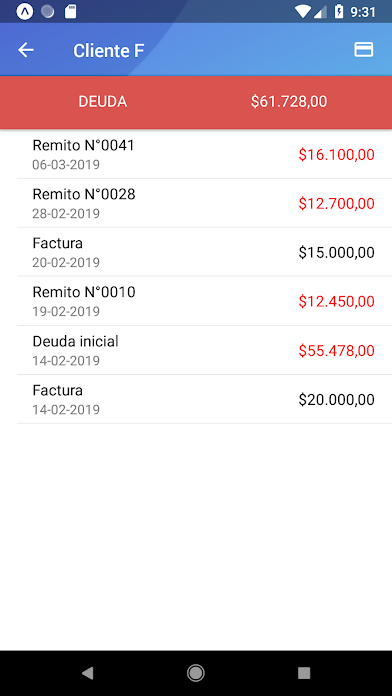Tap Android back navigation button
This screenshot has height=696, width=392.
[87, 673]
